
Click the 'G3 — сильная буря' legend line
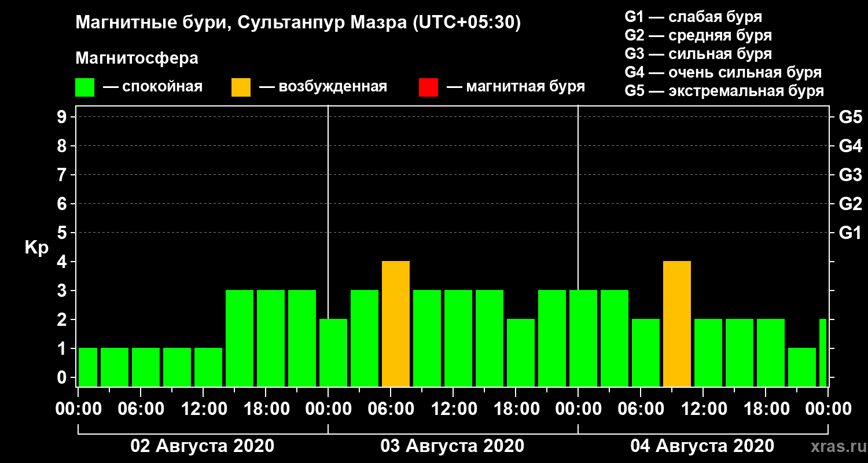point(698,54)
